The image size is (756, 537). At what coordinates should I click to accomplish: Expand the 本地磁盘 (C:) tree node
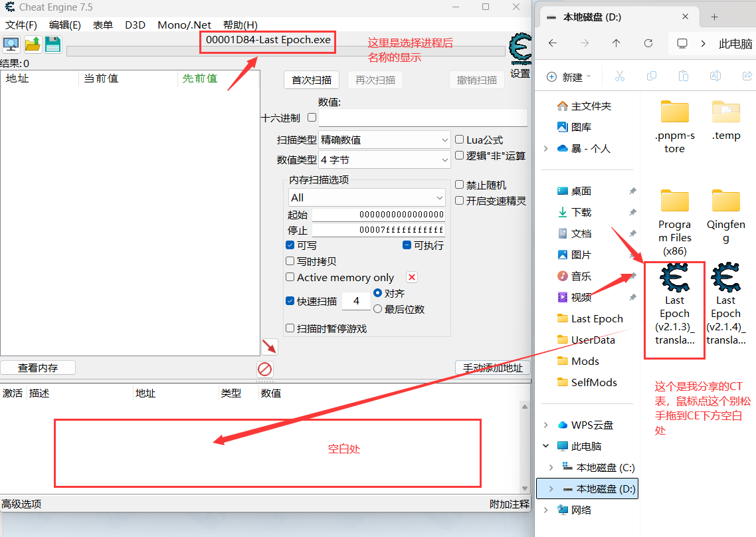551,467
